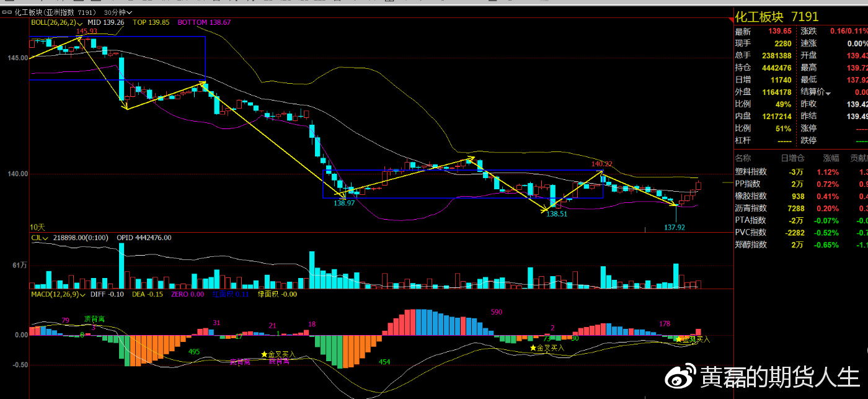Open the 结算价 dropdown arrow
This screenshot has width=868, height=399.
[828, 92]
